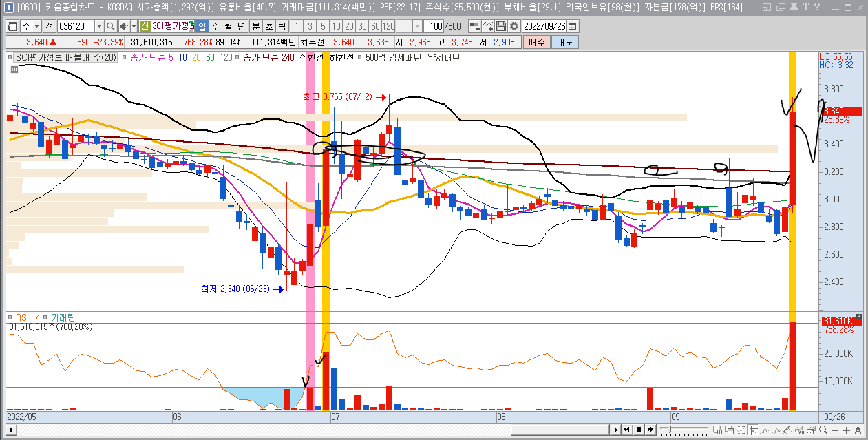Click the rewind button in playback bar
This screenshot has width=868, height=440.
626,430
